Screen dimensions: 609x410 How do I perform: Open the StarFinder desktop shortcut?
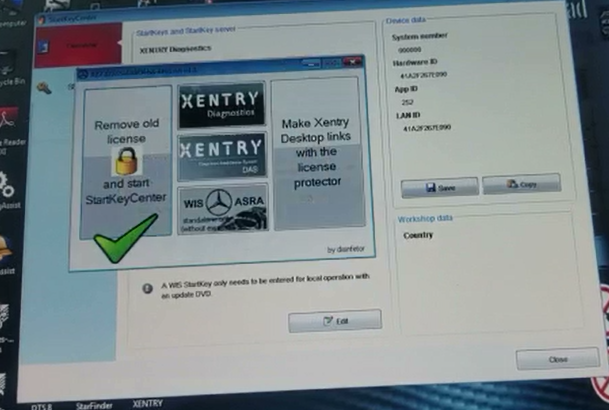(94, 406)
